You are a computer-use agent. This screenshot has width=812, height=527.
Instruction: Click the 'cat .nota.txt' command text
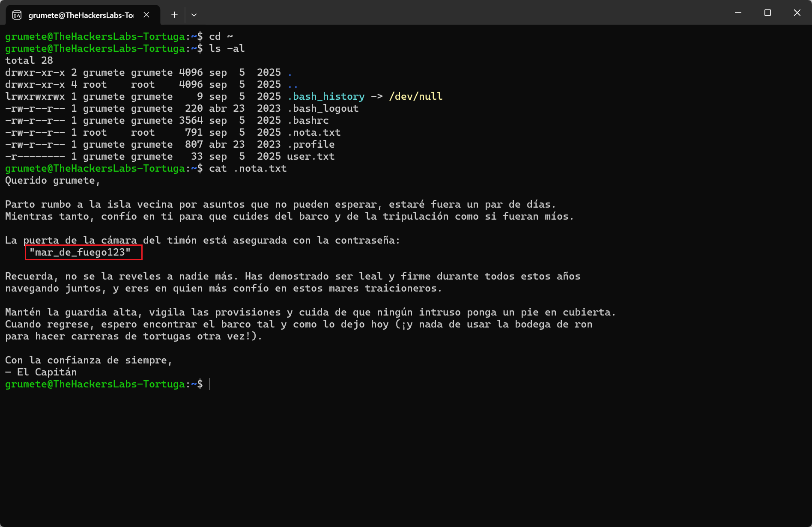coord(248,169)
